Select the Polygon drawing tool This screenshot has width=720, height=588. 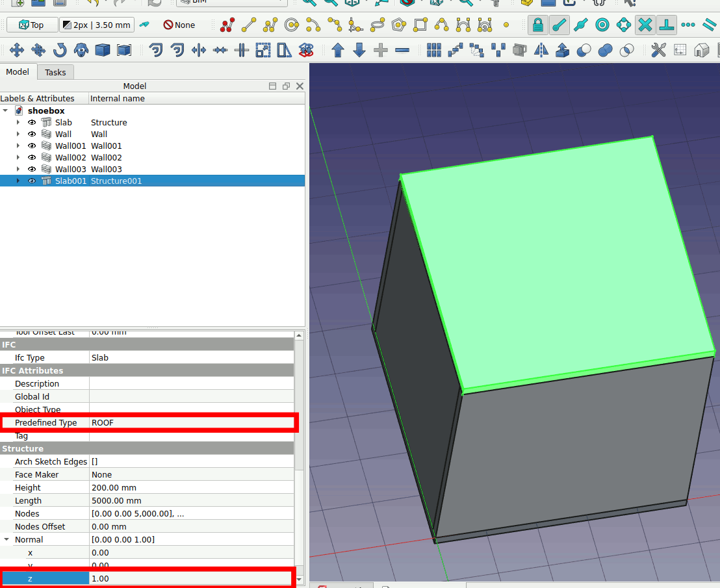pos(399,25)
